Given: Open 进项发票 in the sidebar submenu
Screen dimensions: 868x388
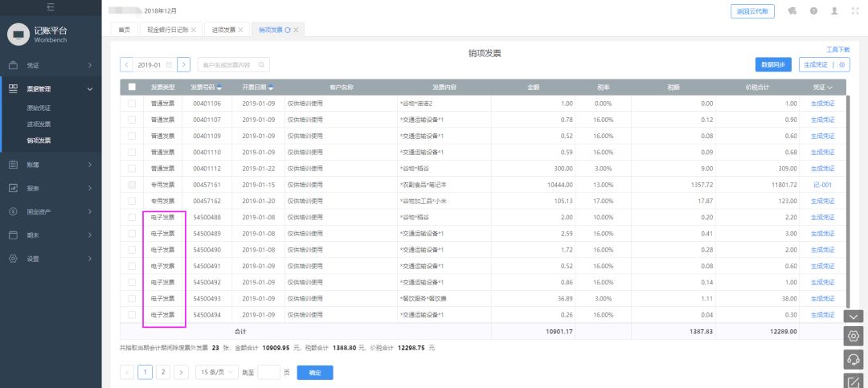Looking at the screenshot, I should point(39,125).
